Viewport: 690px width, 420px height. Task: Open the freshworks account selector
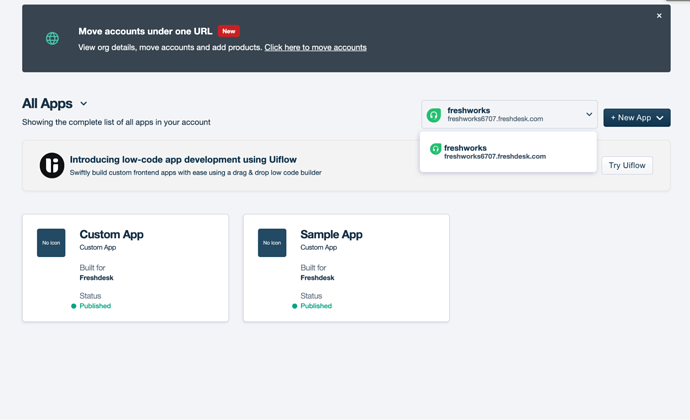click(x=509, y=114)
